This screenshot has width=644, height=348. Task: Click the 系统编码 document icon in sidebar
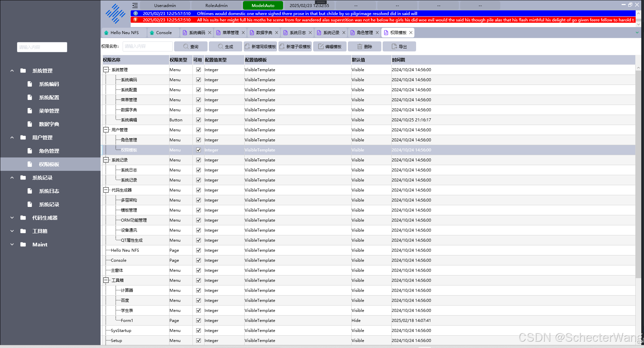tap(30, 84)
